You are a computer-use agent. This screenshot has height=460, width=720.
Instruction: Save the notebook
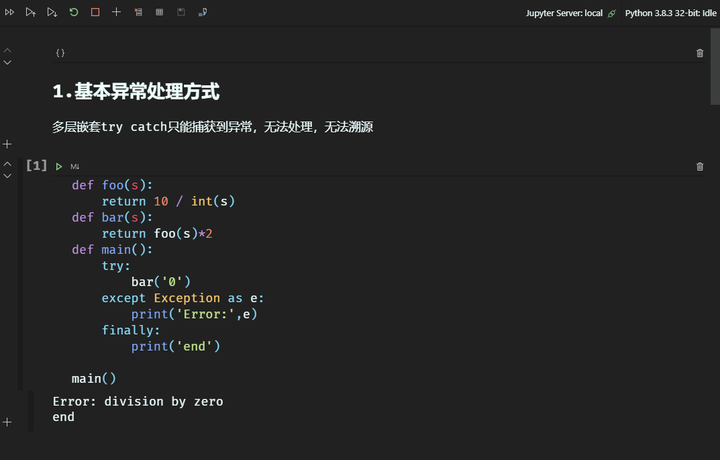click(x=181, y=12)
